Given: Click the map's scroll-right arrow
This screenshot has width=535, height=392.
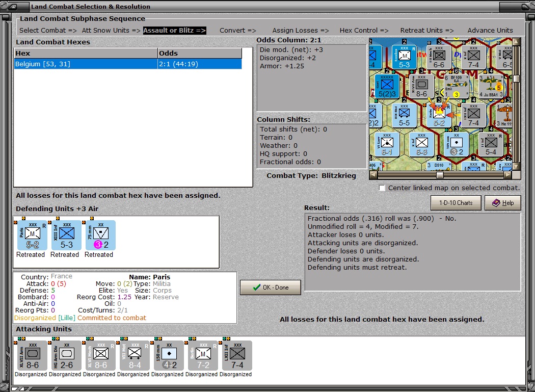Looking at the screenshot, I should 507,175.
